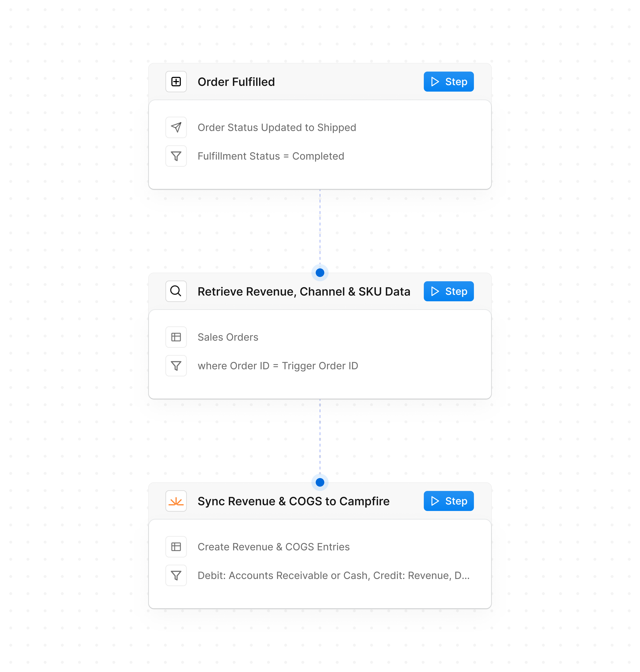Click the connector dot above Retrieve Revenue step
This screenshot has width=640, height=672.
tap(320, 272)
